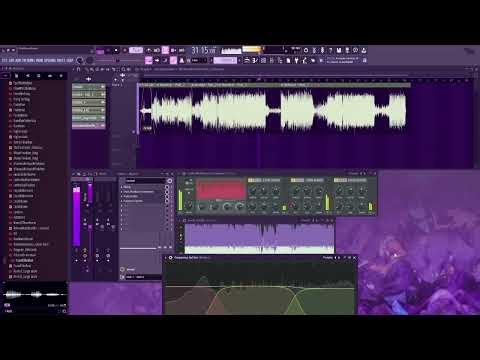The width and height of the screenshot is (480, 360).
Task: Open the OPTIONS menu
Action: [x=50, y=60]
